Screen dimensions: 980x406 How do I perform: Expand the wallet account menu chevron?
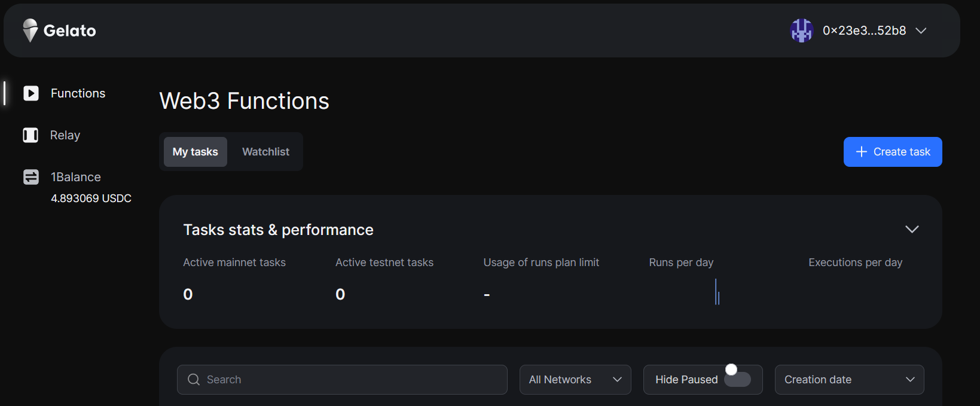pyautogui.click(x=921, y=30)
